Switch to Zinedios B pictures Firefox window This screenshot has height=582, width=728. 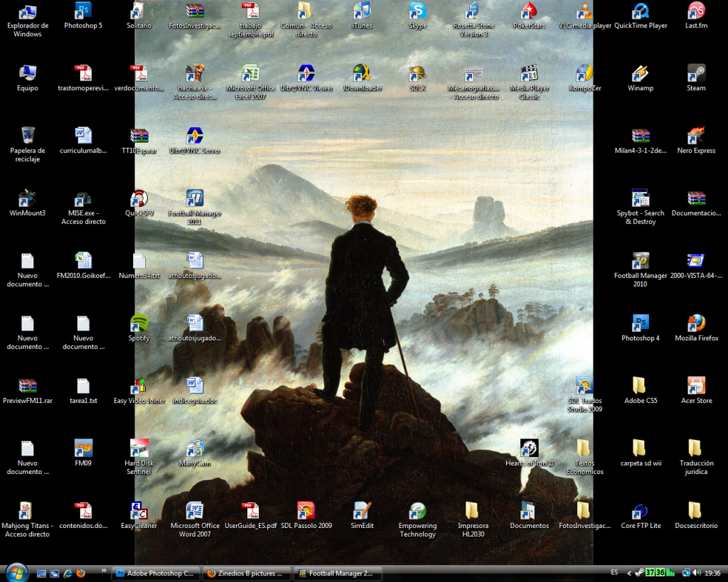tap(247, 573)
